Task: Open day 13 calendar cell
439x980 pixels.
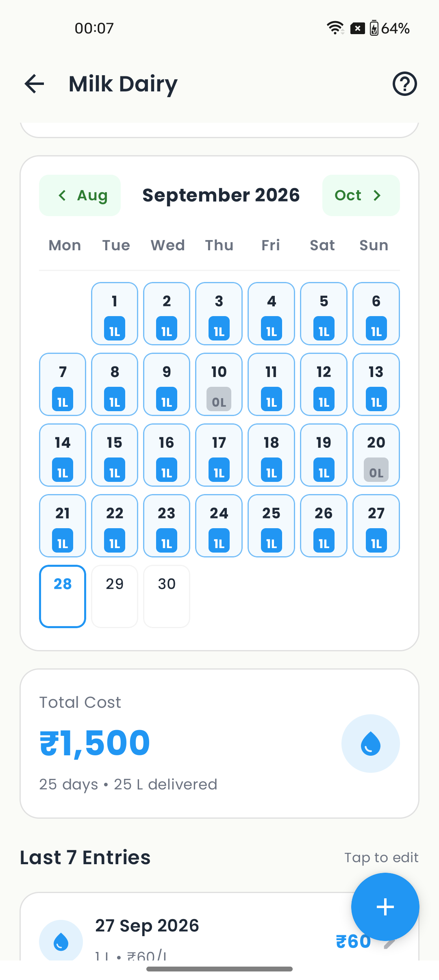Action: 376,384
